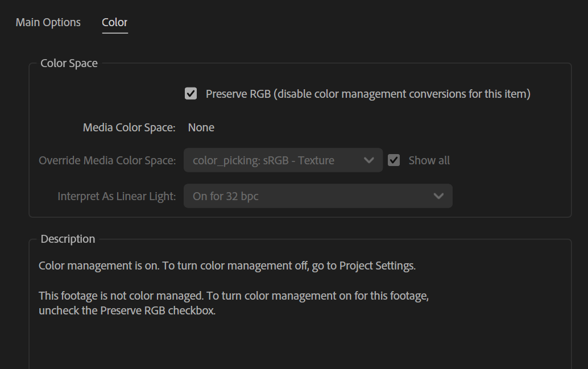Click the Preserve RGB label text
The image size is (588, 369).
(367, 94)
